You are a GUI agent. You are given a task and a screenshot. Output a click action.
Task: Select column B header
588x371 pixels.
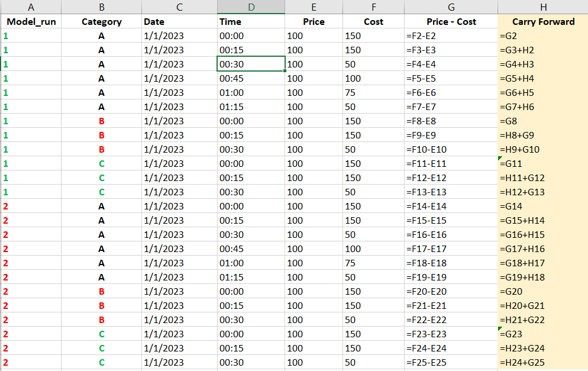pyautogui.click(x=102, y=7)
